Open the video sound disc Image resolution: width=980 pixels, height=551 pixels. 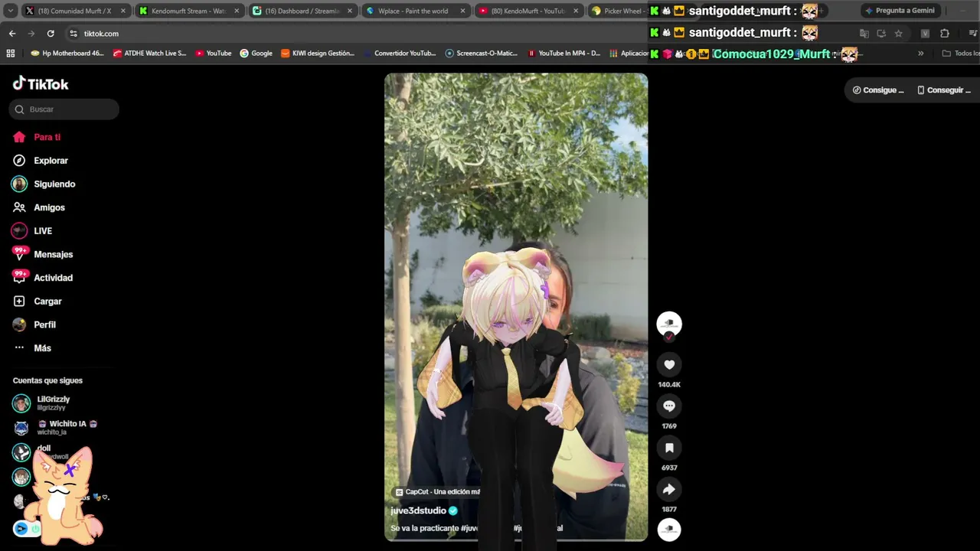pos(669,530)
